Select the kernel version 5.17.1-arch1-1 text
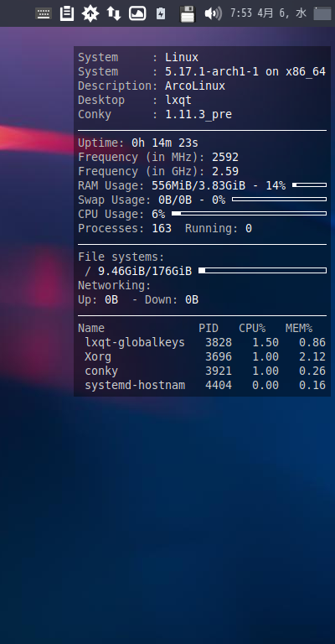The image size is (335, 644). pos(212,72)
